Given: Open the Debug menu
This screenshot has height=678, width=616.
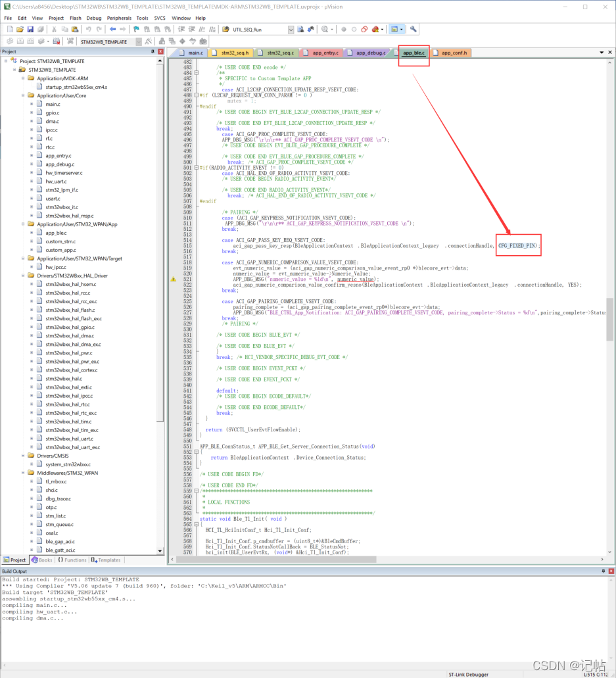Looking at the screenshot, I should point(94,18).
